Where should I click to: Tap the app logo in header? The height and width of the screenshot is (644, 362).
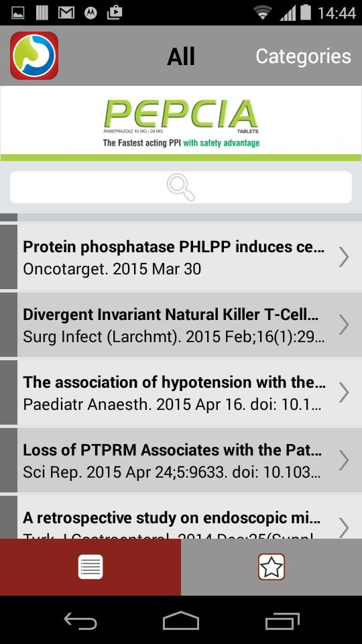[34, 56]
